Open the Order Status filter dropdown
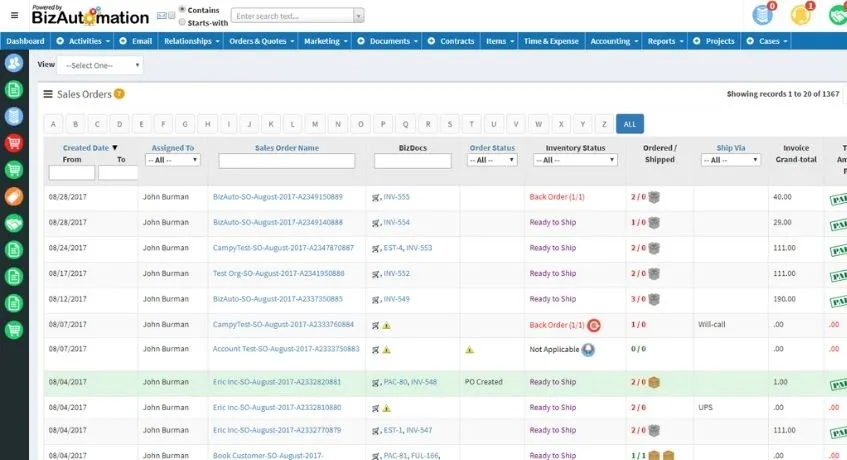 (x=492, y=160)
